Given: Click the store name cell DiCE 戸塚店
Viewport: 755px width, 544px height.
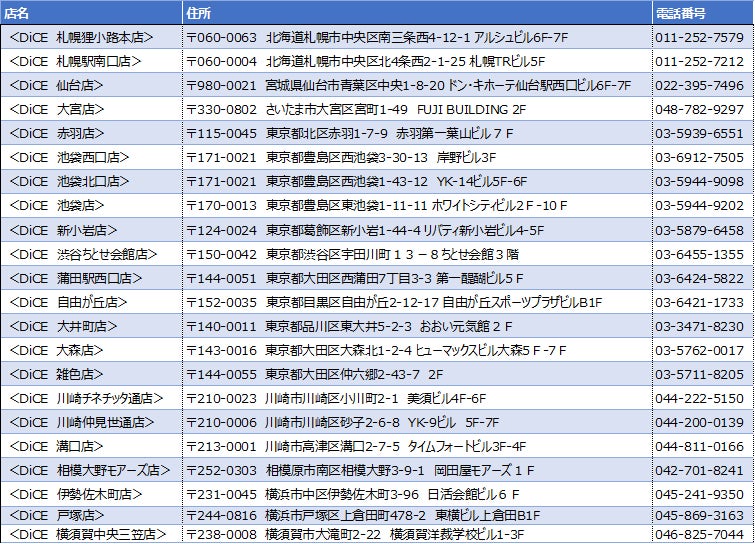Looking at the screenshot, I should (91, 516).
